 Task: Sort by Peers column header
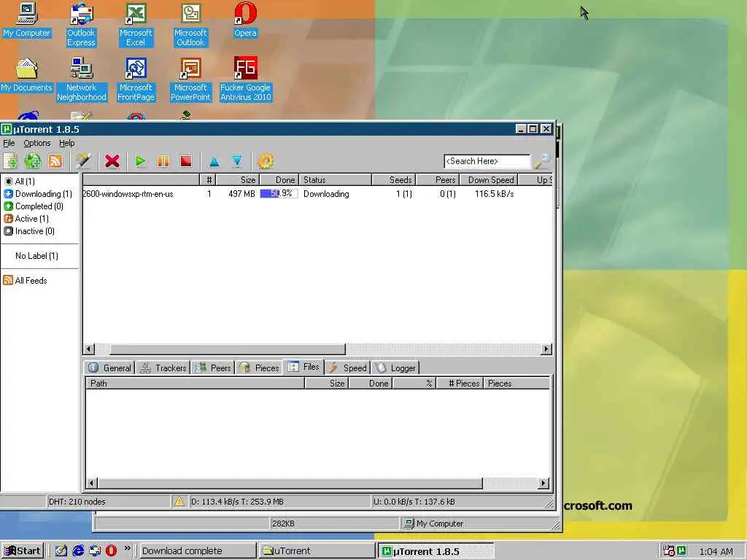click(438, 180)
